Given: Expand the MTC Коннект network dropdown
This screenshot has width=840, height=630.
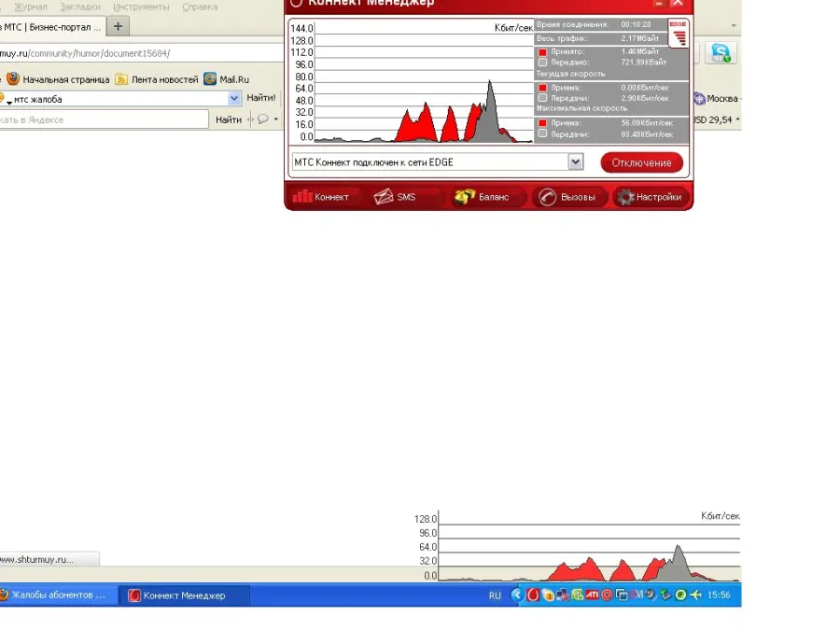Looking at the screenshot, I should coord(575,161).
